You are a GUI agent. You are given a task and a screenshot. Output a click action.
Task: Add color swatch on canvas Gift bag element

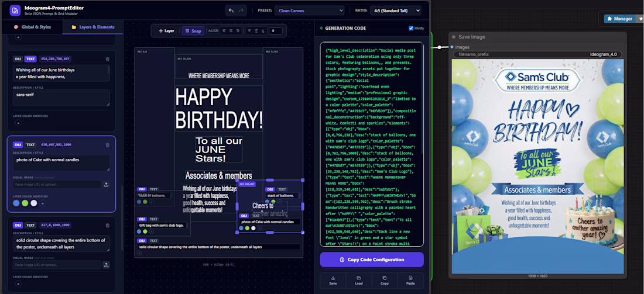pos(151,231)
